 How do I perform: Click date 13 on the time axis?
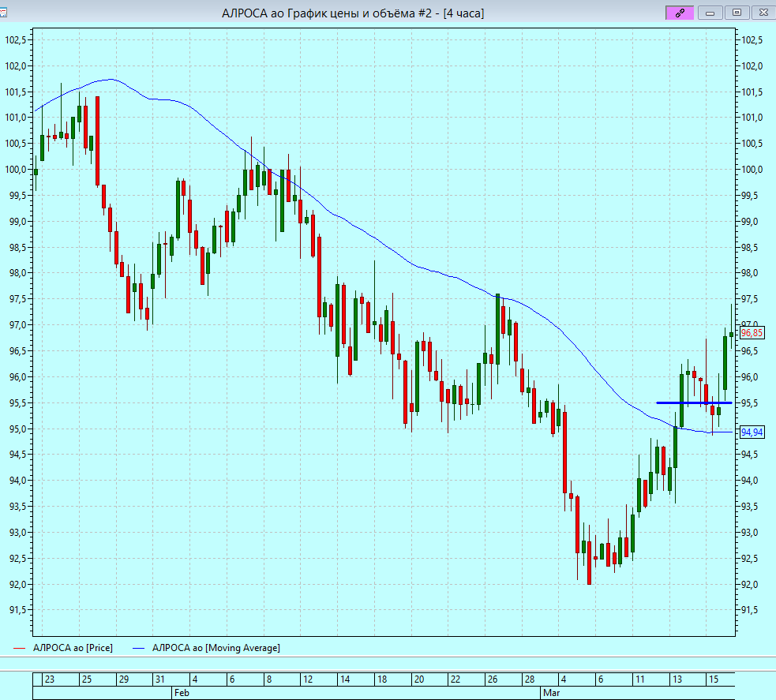pyautogui.click(x=677, y=679)
